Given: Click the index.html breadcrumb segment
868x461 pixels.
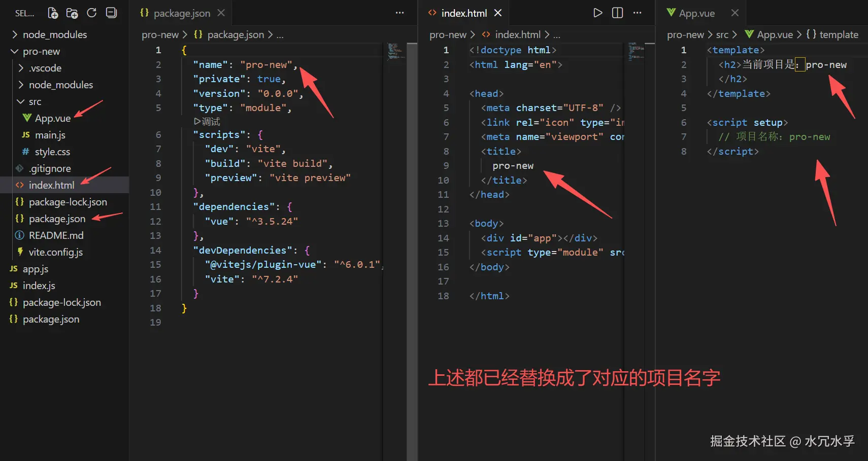Looking at the screenshot, I should pos(511,34).
